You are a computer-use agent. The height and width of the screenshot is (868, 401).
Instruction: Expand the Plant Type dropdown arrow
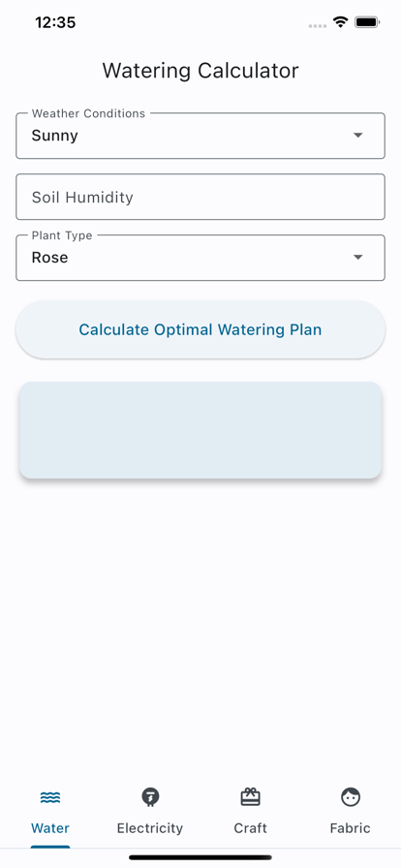[358, 257]
